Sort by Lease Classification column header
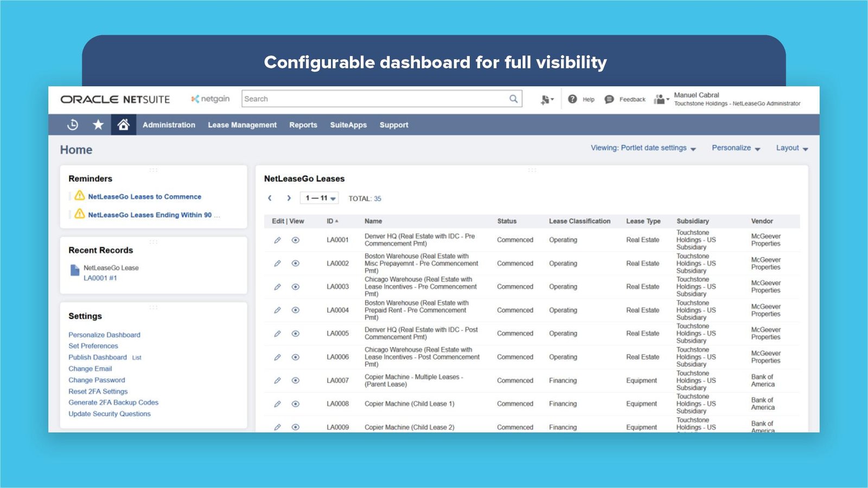 579,221
